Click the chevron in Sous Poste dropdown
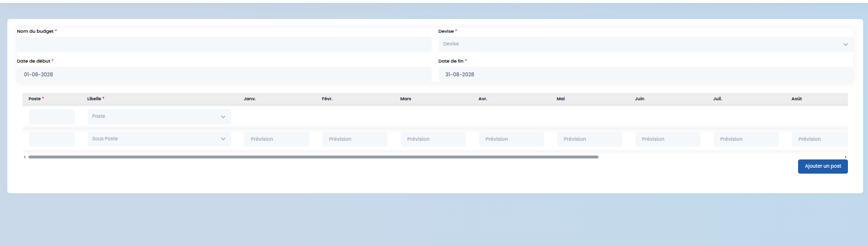Viewport: 868px width, 246px height. tap(223, 139)
